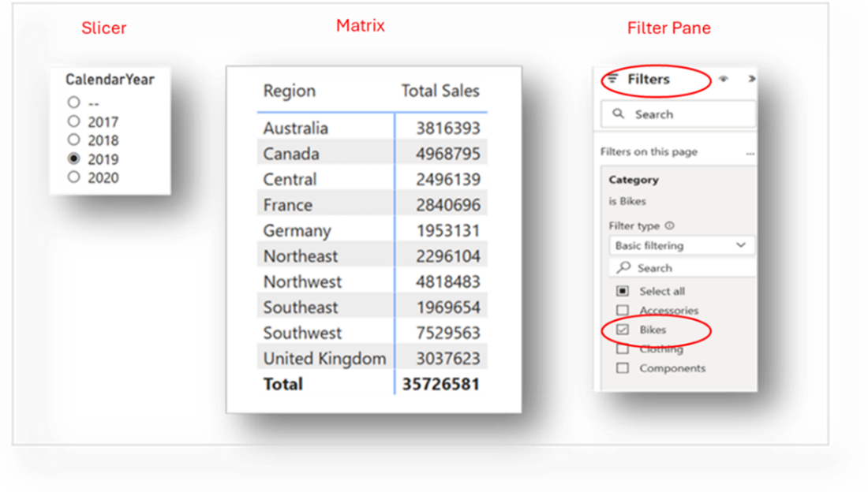Click the magnifier icon in the Filters search
Viewport: 868px width, 492px height.
(x=619, y=114)
